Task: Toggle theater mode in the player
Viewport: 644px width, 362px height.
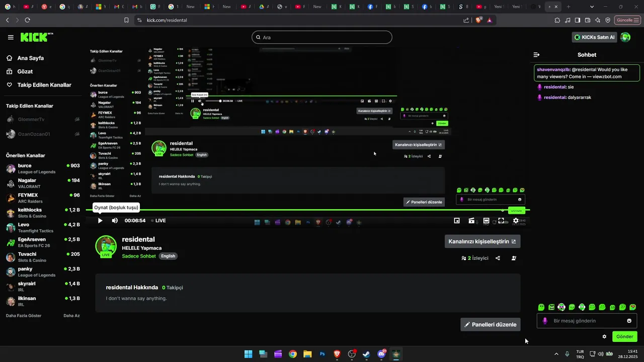Action: 487,221
